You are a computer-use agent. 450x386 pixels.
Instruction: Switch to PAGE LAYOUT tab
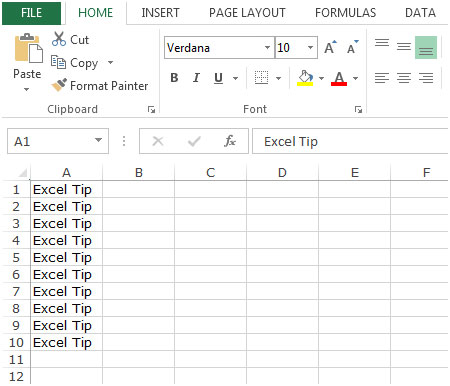(x=247, y=13)
